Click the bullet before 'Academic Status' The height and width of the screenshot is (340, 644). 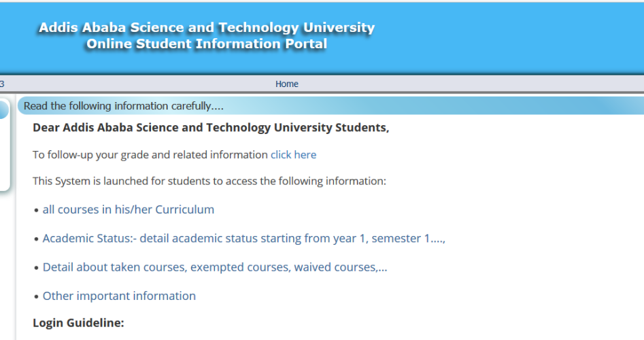click(36, 239)
